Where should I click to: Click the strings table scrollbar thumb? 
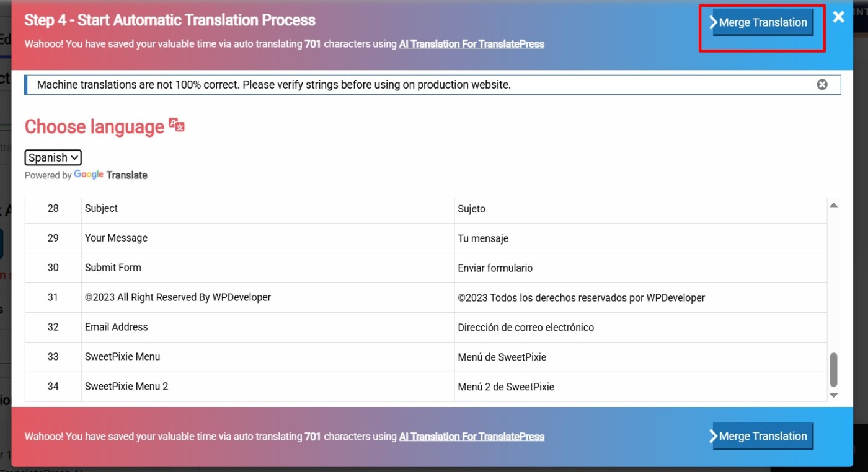click(833, 369)
